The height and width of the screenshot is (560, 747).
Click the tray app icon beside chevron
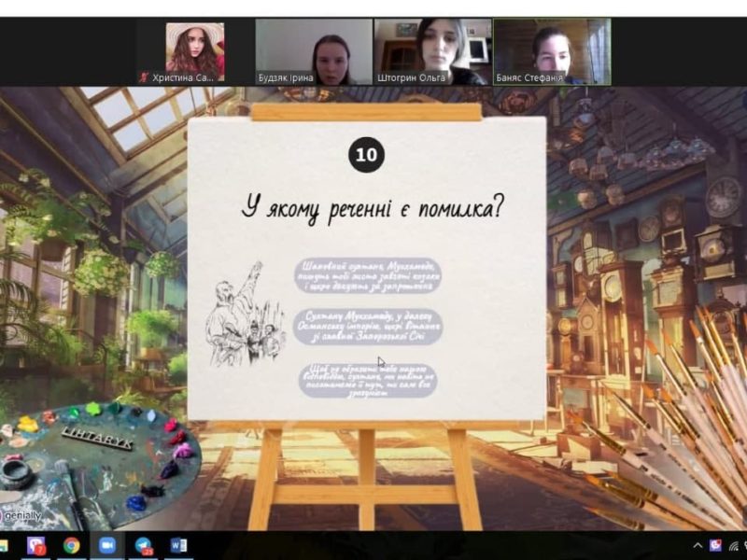715,545
